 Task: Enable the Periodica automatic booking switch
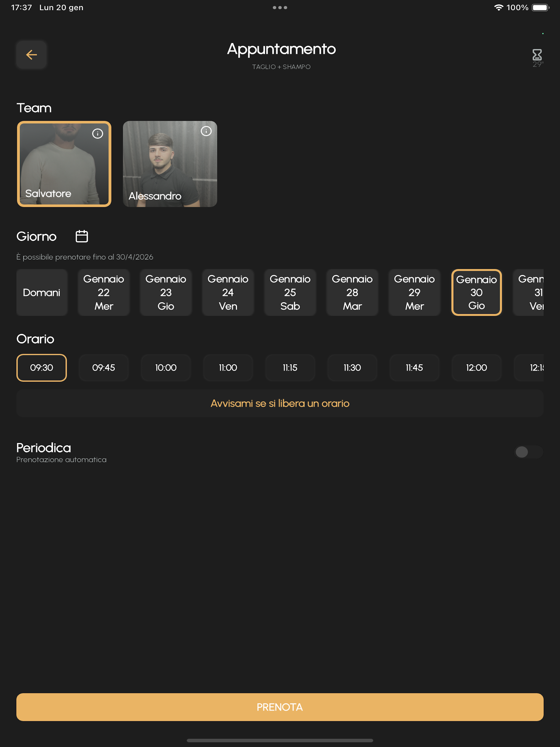[x=528, y=452]
